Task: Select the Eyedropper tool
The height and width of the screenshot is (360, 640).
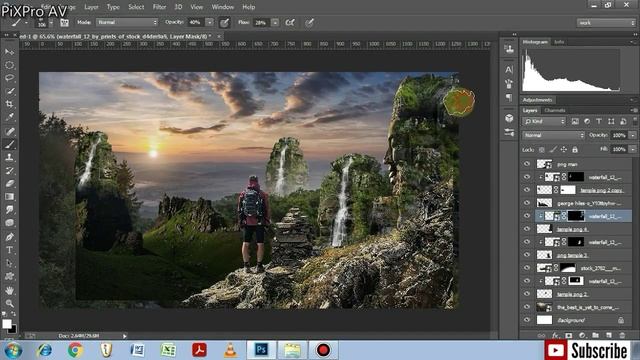Action: 9,117
